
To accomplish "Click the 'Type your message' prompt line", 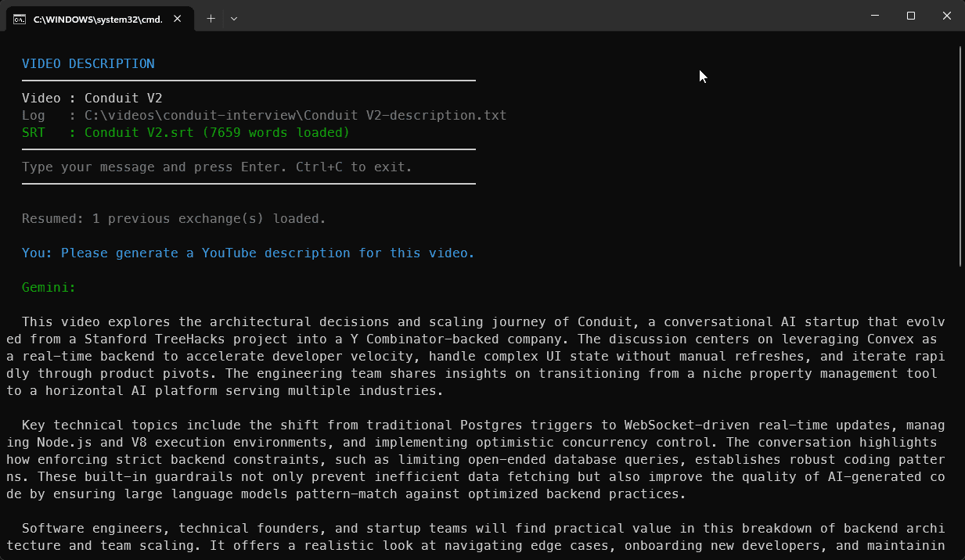I will [216, 167].
